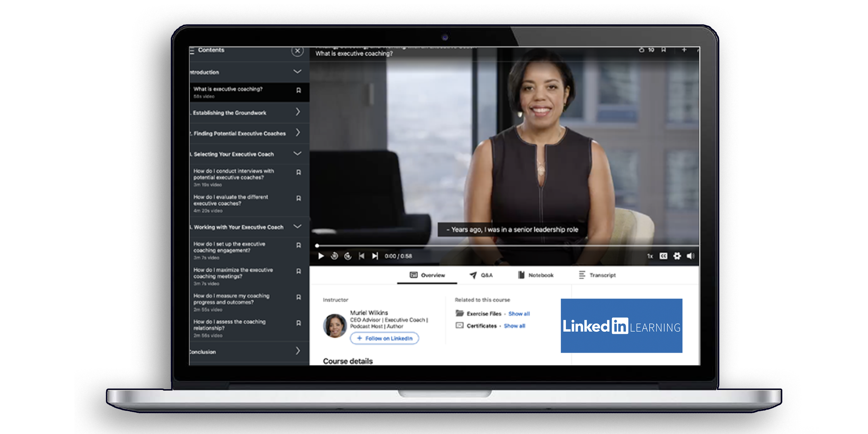Expand the Conclusion section

pyautogui.click(x=298, y=351)
